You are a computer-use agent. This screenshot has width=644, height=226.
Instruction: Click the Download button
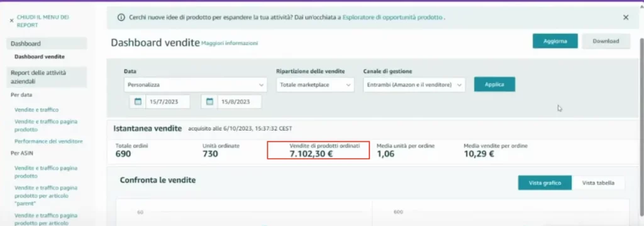(606, 41)
